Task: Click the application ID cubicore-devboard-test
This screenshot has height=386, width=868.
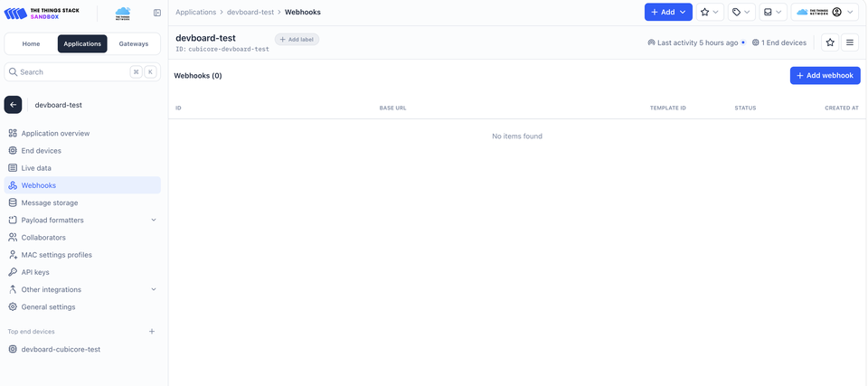Action: point(229,50)
